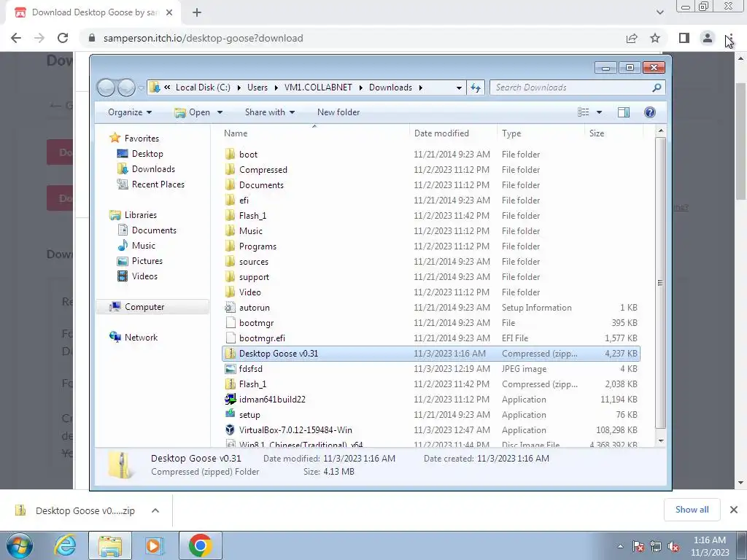Open Chrome side panel icon
The height and width of the screenshot is (560, 747).
pyautogui.click(x=684, y=38)
